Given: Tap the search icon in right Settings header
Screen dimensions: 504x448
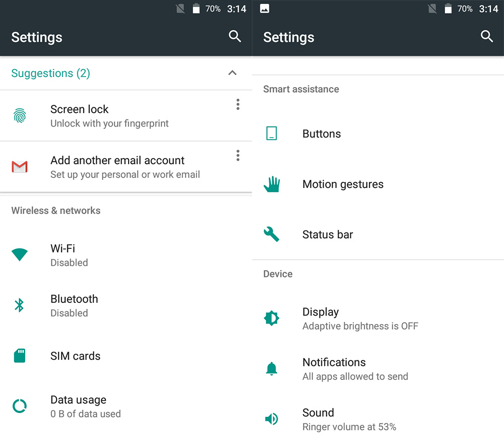Looking at the screenshot, I should pyautogui.click(x=487, y=36).
